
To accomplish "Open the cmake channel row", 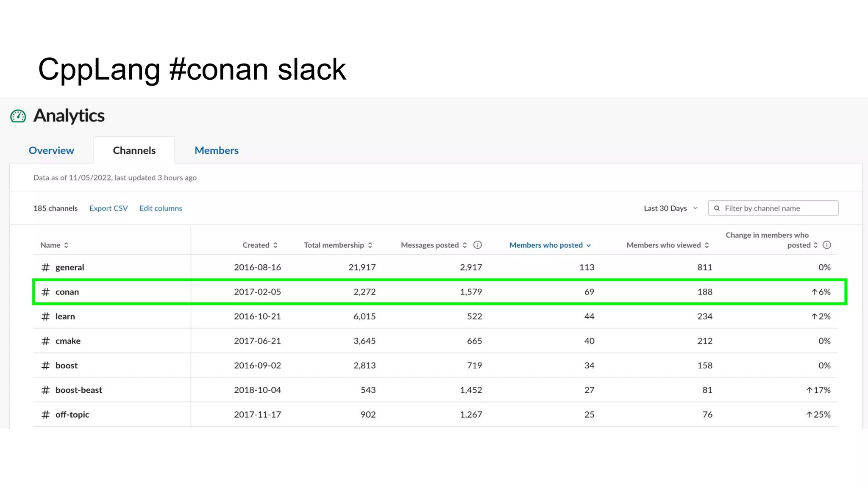I will click(68, 341).
